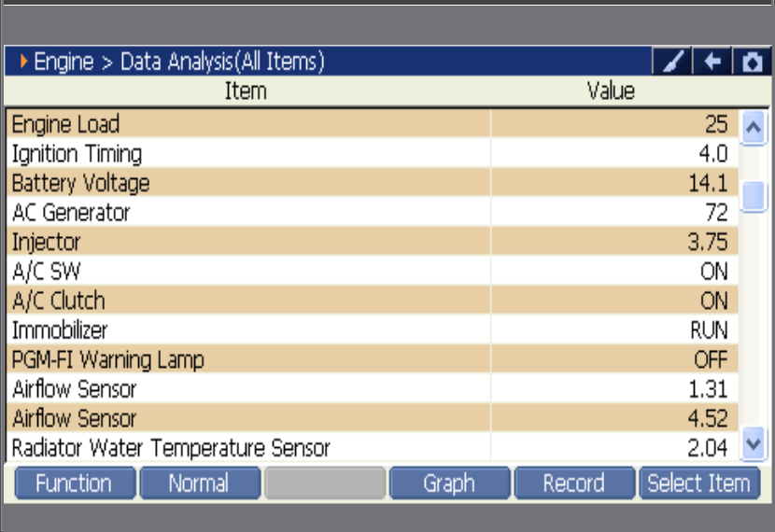Select the A/C SW row
Viewport: 775px width, 532px height.
[373, 271]
